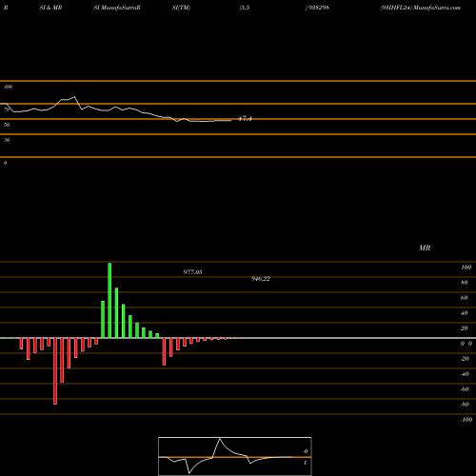Click the tallest green histogram bar
This screenshot has width=476, height=476.
pos(109,301)
